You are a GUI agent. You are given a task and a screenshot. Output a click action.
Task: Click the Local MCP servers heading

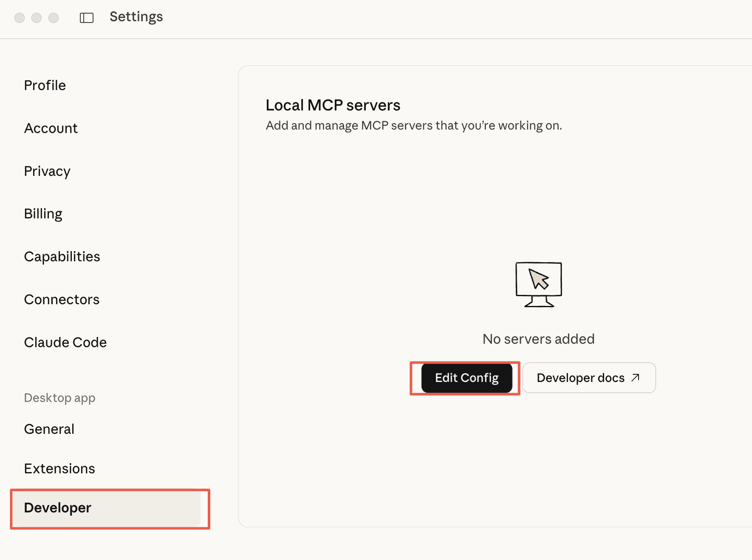tap(333, 105)
